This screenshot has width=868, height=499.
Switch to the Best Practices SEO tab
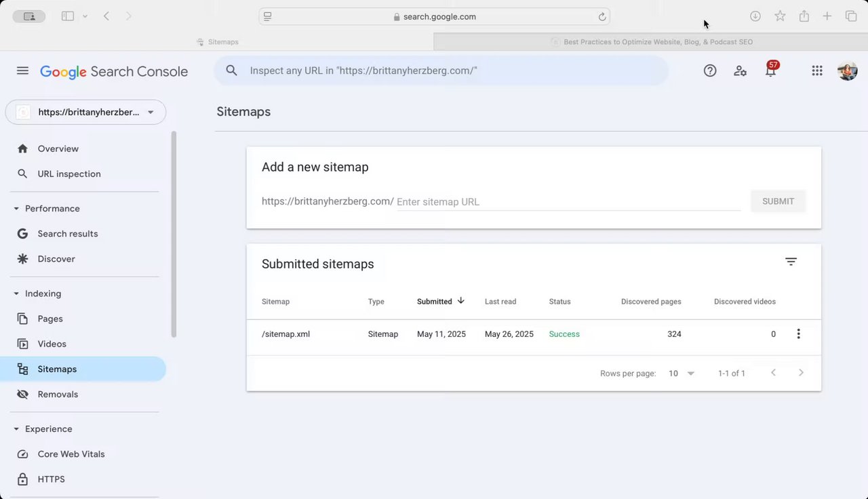pos(651,42)
